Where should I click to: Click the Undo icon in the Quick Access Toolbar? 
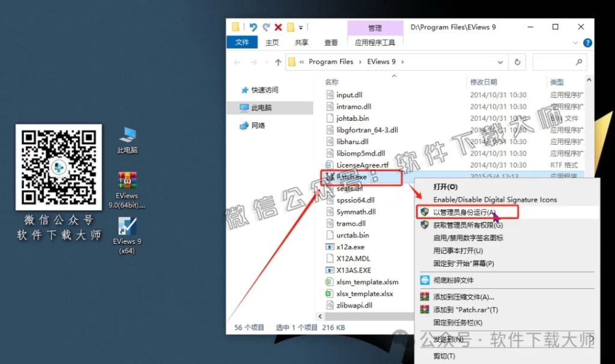tap(253, 26)
